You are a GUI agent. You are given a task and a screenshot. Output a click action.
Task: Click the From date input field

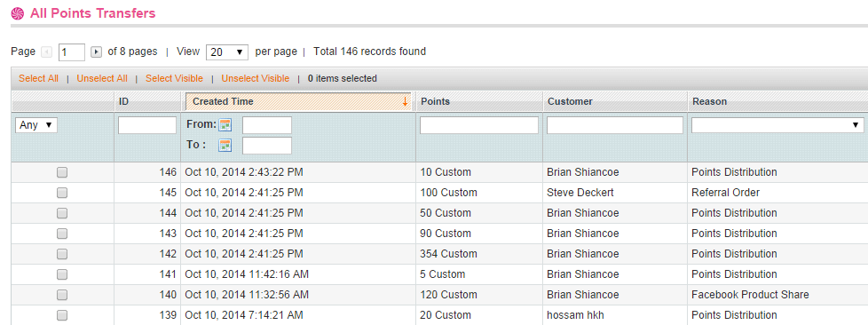[267, 125]
